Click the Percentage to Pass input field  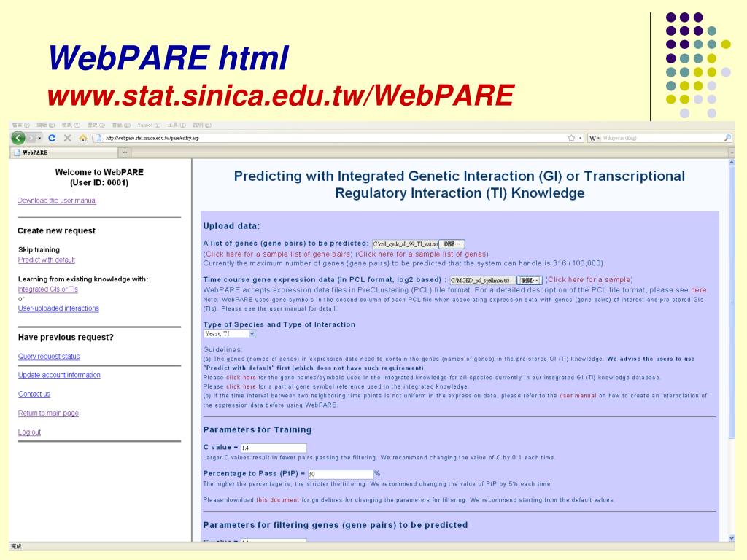pyautogui.click(x=341, y=474)
